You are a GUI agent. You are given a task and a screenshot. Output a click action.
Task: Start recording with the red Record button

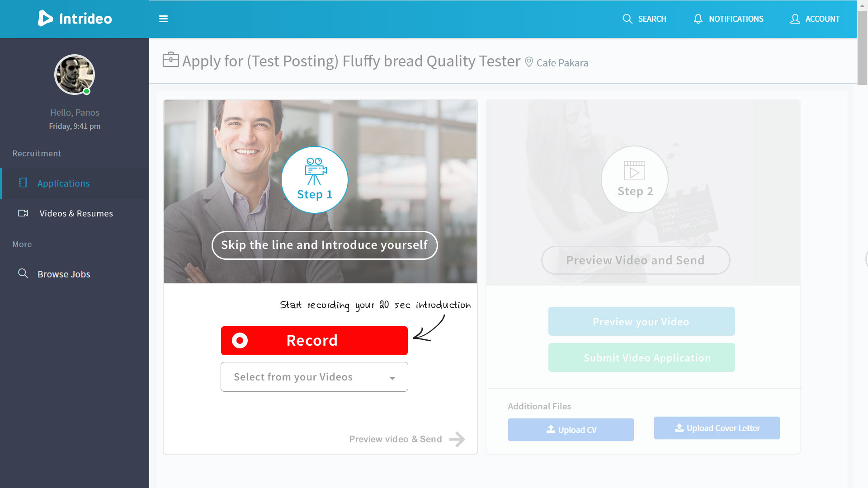(x=314, y=340)
